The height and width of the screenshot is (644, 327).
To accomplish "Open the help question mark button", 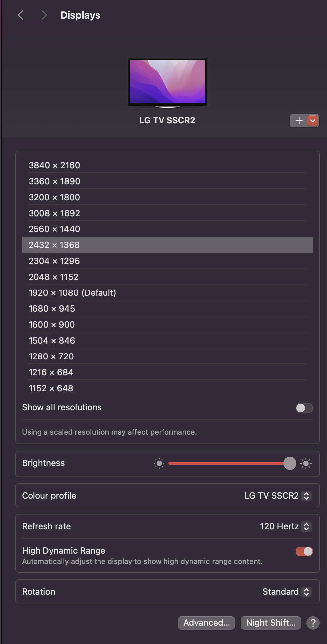I will (313, 623).
